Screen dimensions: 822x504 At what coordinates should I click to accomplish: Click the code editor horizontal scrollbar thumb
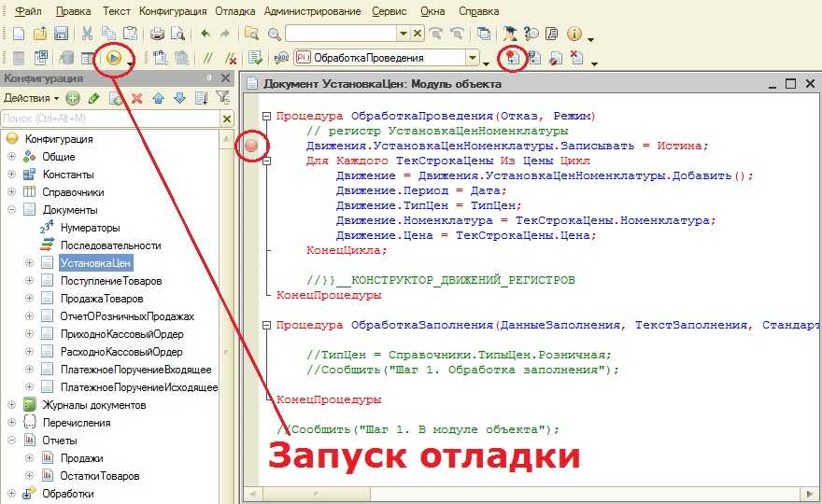coord(316,494)
